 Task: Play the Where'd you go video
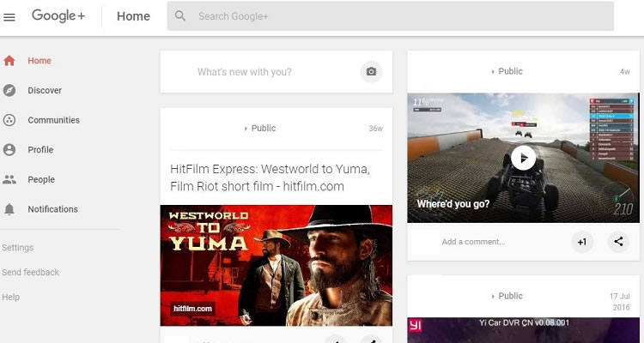(x=523, y=158)
